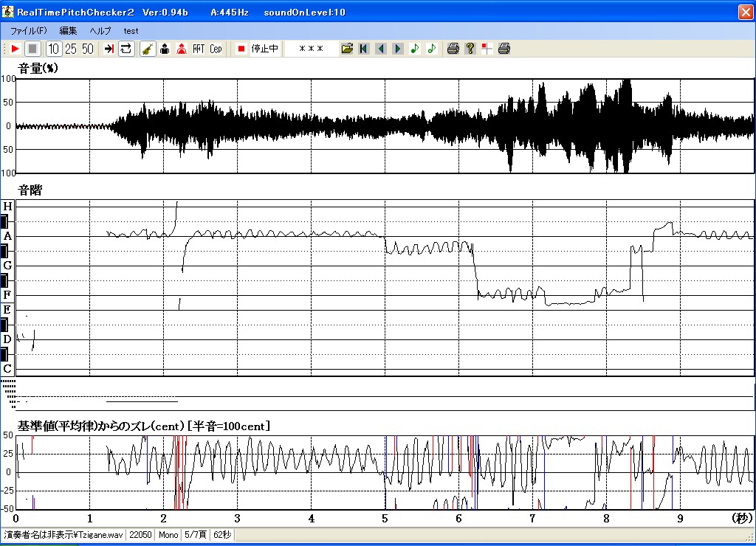Select the red female voice icon
756x546 pixels.
pos(182,49)
